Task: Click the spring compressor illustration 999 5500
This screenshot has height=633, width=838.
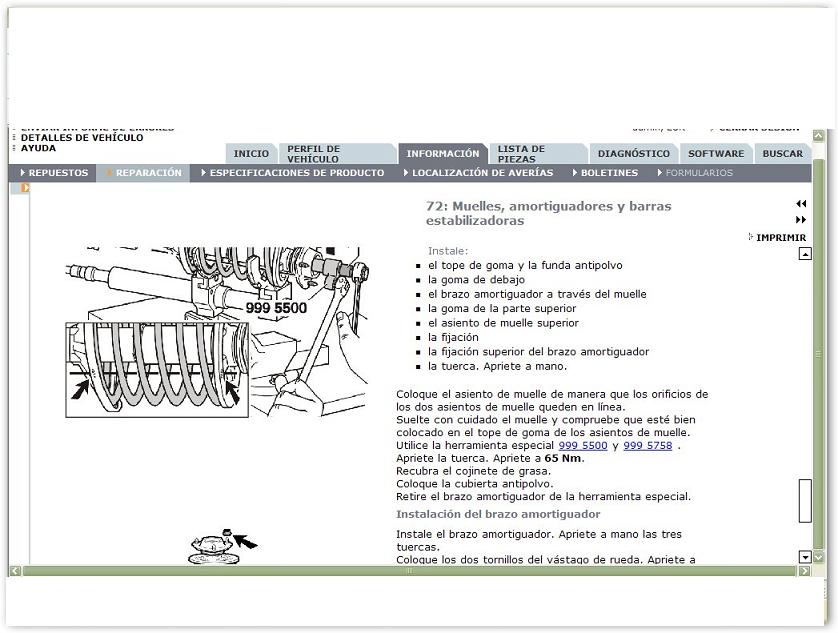Action: point(216,332)
